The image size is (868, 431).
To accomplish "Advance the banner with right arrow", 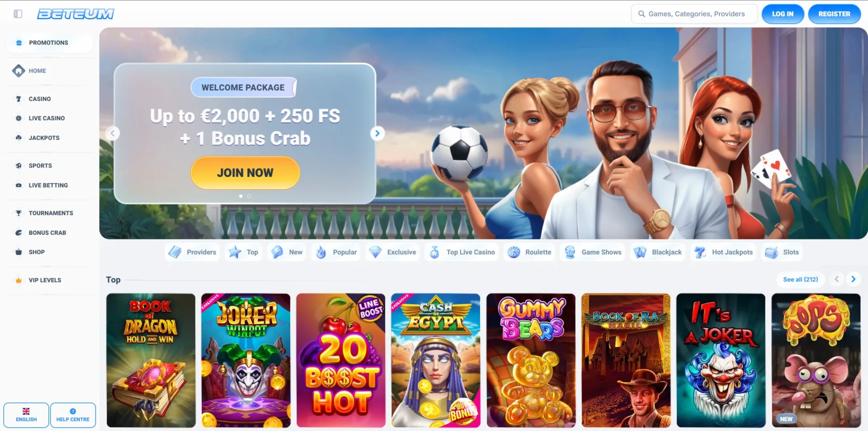I will click(x=377, y=133).
